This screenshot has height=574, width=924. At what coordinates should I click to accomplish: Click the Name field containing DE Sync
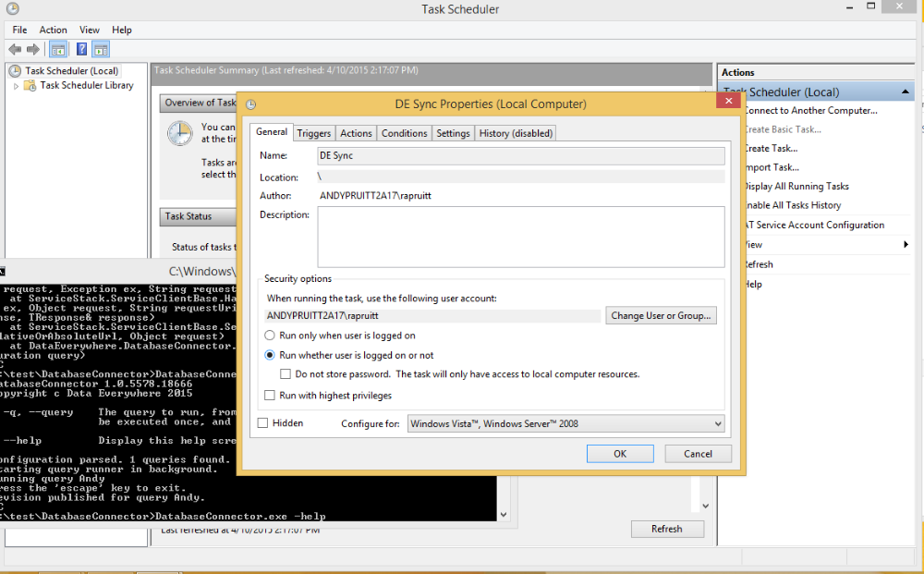pyautogui.click(x=521, y=155)
